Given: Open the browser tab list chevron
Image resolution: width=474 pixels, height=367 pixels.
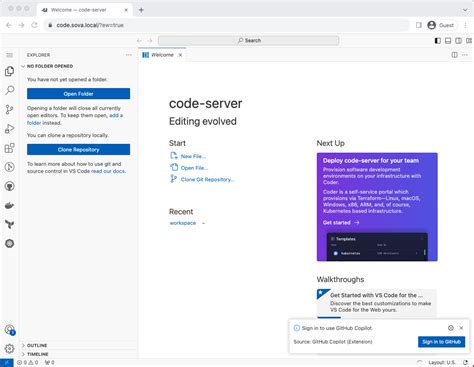Looking at the screenshot, I should click(x=465, y=10).
